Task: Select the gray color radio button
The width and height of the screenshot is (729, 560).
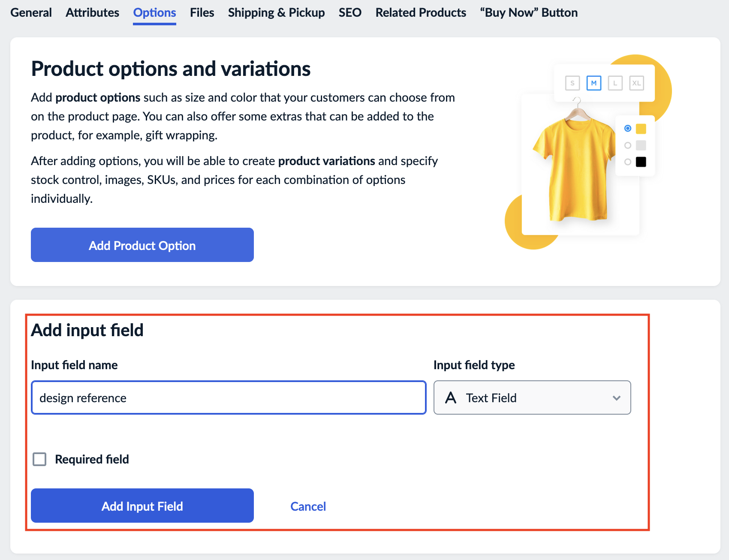Action: 628,145
